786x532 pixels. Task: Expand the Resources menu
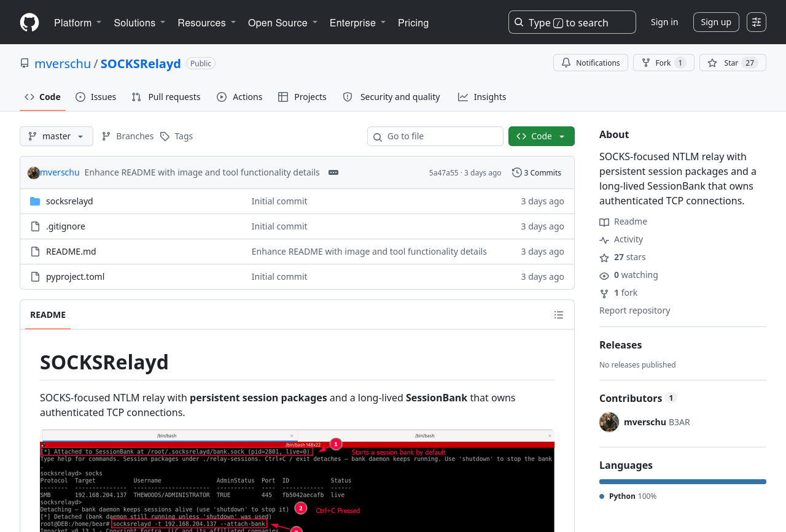[x=207, y=23]
